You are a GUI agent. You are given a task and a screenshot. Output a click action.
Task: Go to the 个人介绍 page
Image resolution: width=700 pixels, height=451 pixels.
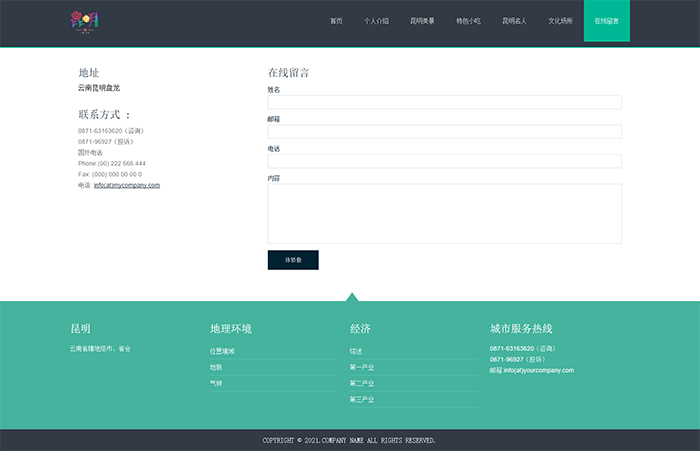[376, 21]
